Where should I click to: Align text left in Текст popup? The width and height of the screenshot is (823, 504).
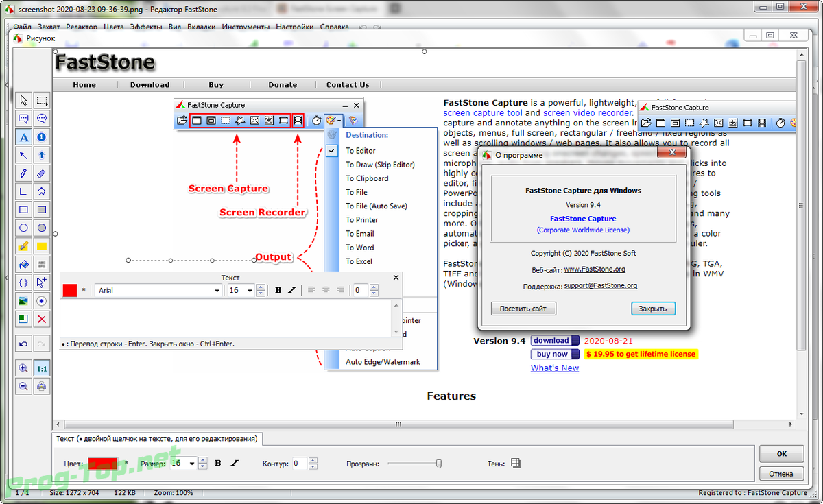pos(311,290)
